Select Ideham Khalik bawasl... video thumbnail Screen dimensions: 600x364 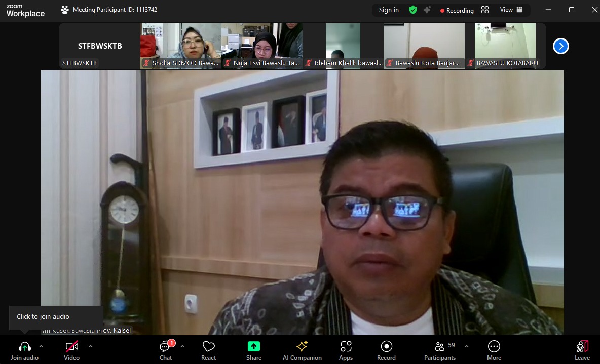click(x=343, y=46)
